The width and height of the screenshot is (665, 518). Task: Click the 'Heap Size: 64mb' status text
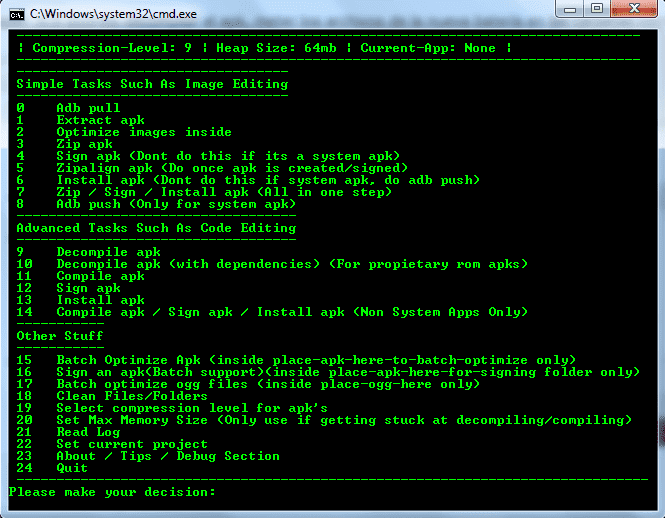[x=276, y=48]
